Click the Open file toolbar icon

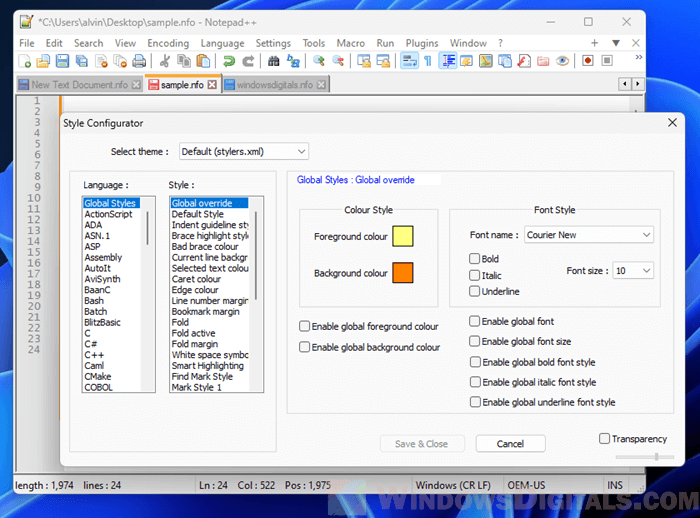[x=43, y=61]
